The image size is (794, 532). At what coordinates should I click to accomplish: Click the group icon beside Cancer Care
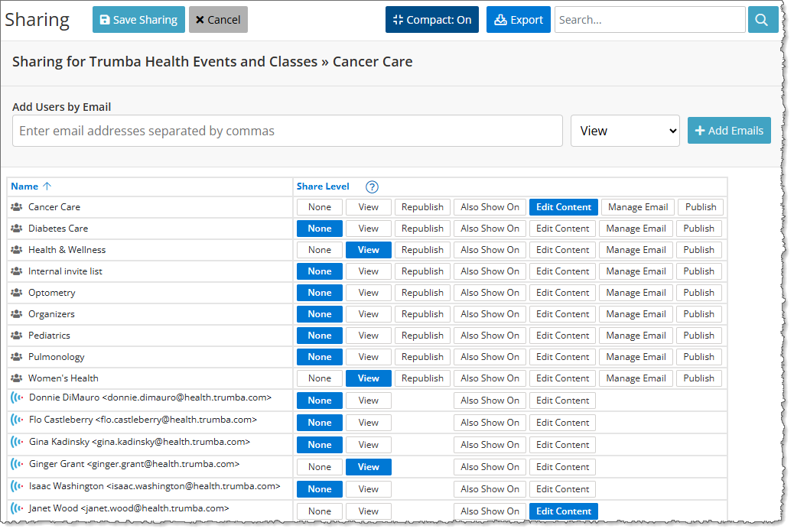(x=17, y=206)
